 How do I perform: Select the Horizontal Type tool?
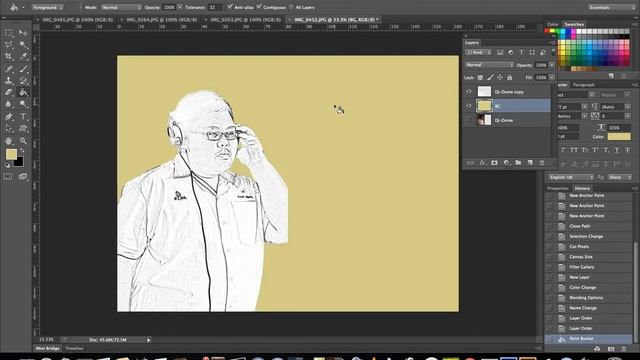click(x=23, y=116)
